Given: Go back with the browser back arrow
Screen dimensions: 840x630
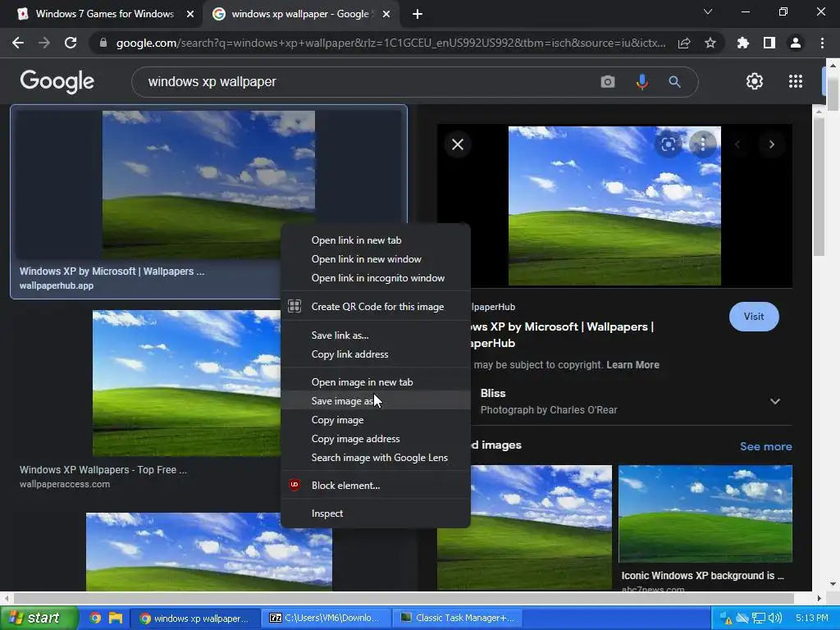Looking at the screenshot, I should click(18, 43).
